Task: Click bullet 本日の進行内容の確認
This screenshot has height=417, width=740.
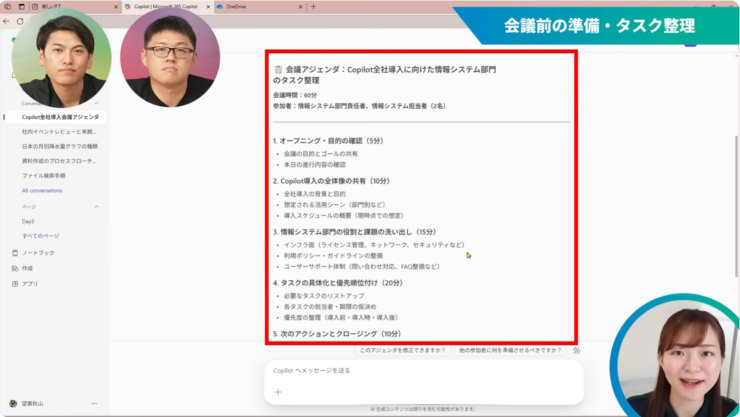Action: [315, 165]
